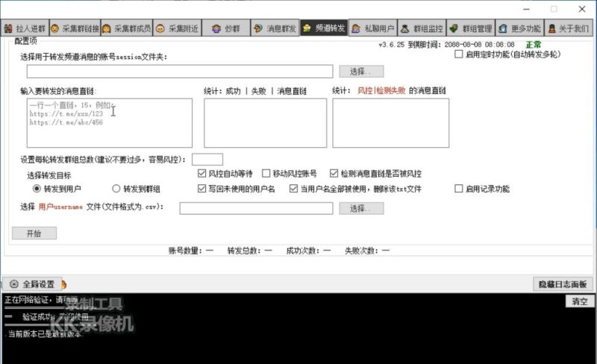This screenshot has width=597, height=364.
Task: Open the 关于我们 tab
Action: click(x=569, y=28)
